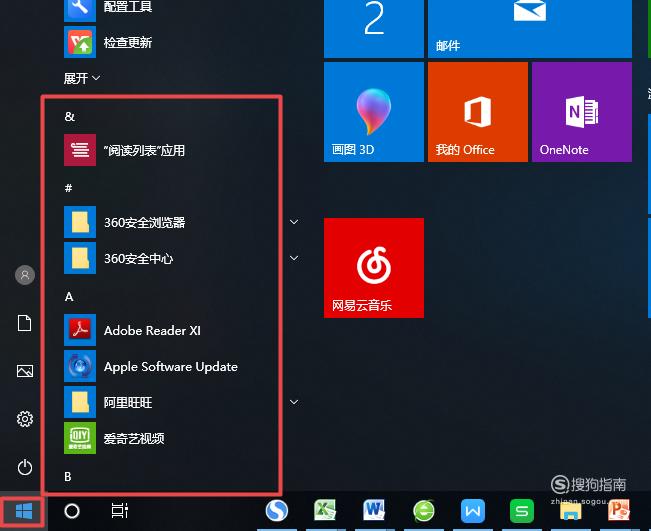651x531 pixels.
Task: Open Documents from the Start sidebar
Action: click(x=24, y=323)
